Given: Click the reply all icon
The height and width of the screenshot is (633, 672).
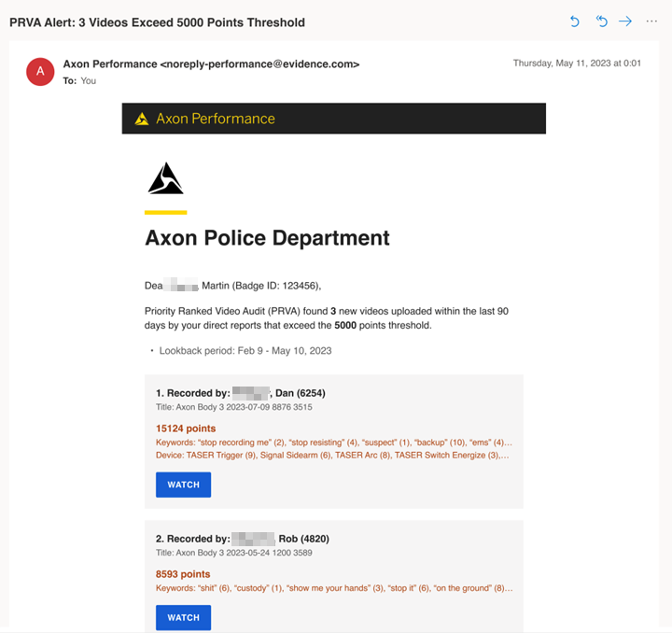Looking at the screenshot, I should [601, 21].
